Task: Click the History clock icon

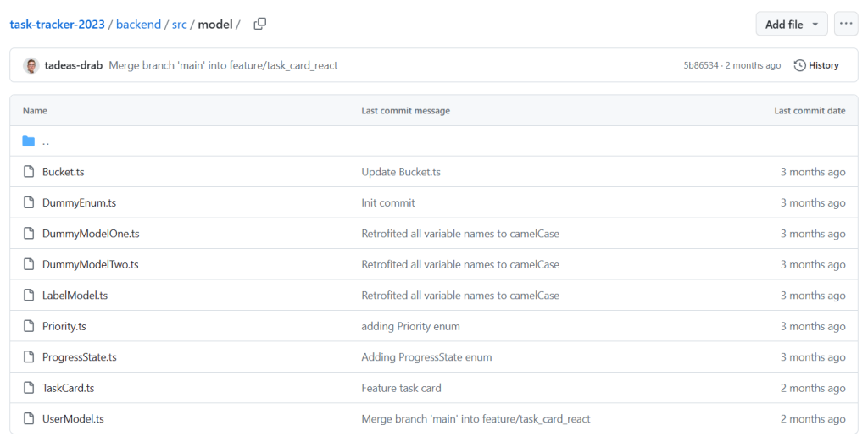Action: (799, 65)
